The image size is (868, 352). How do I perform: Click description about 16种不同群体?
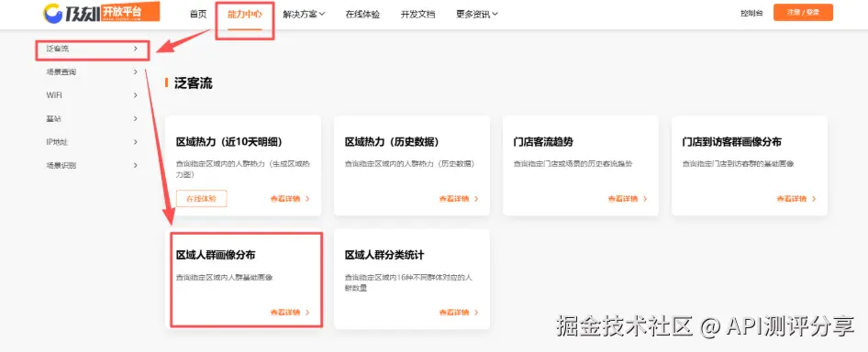(408, 282)
